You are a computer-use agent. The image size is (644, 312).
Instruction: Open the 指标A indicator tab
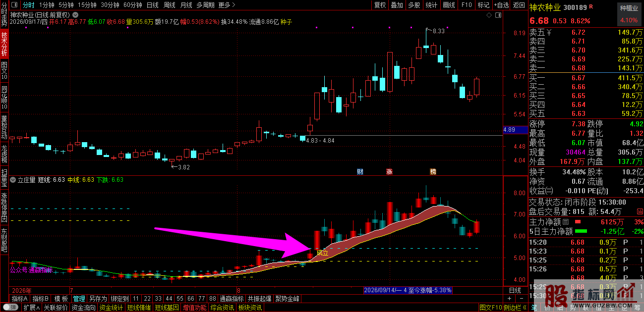pyautogui.click(x=20, y=299)
